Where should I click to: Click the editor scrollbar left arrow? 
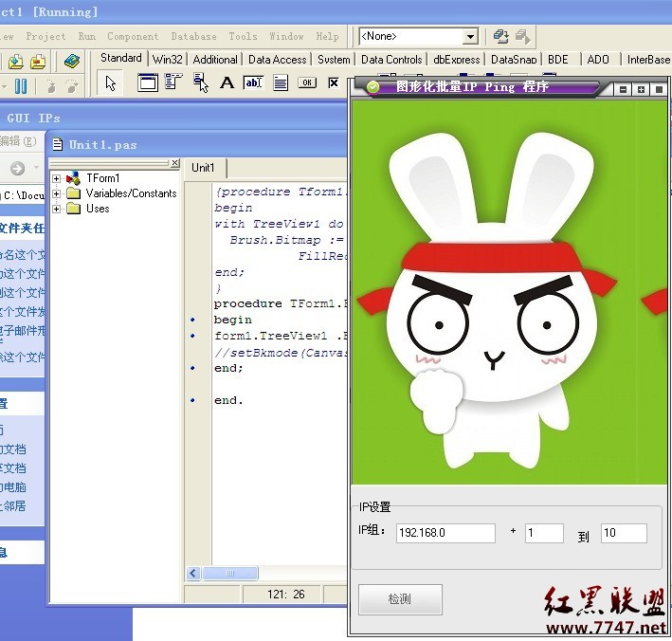coord(193,573)
